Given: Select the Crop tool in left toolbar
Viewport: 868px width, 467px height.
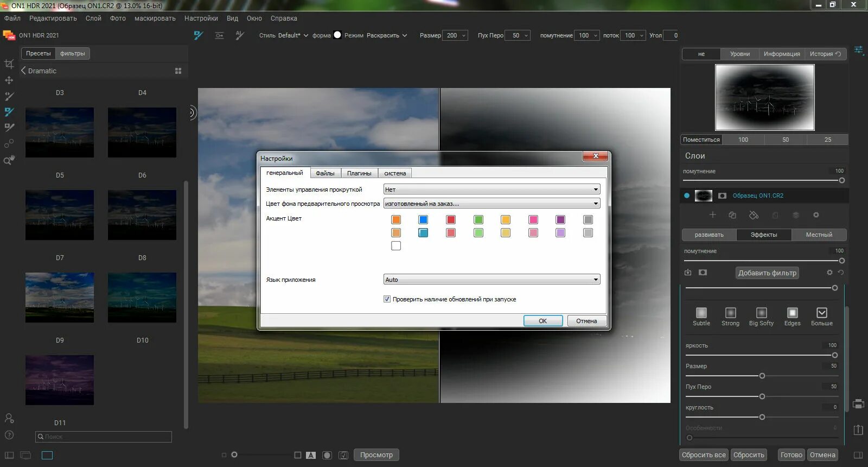Looking at the screenshot, I should coord(9,64).
